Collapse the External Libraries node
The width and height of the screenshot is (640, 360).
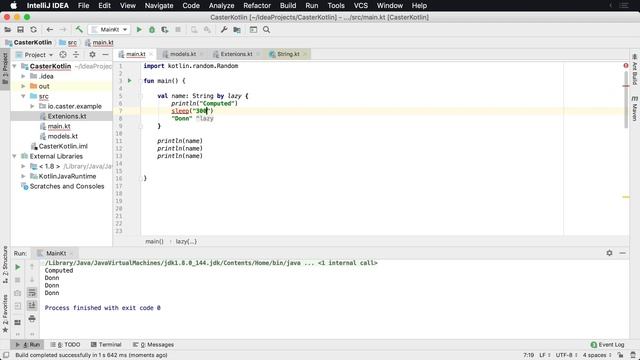[x=15, y=156]
